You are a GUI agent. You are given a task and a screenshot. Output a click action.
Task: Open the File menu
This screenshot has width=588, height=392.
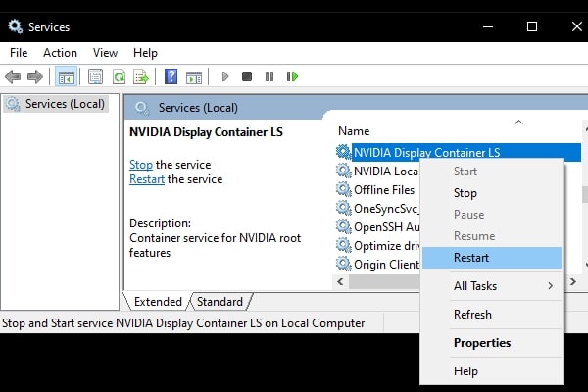pos(19,53)
